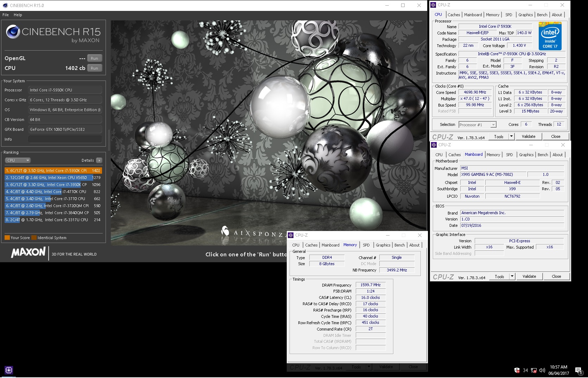
Task: Switch to CPU tab in Memory CPU-Z window
Action: click(296, 245)
